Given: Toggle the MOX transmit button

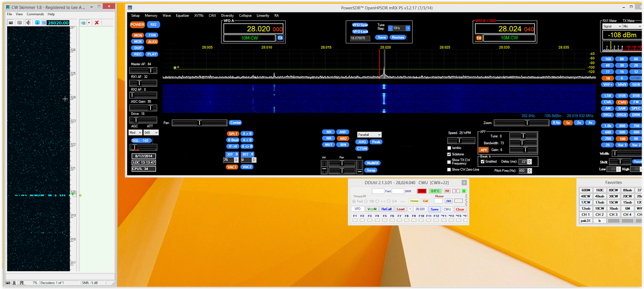Looking at the screenshot, I should coord(138,41).
